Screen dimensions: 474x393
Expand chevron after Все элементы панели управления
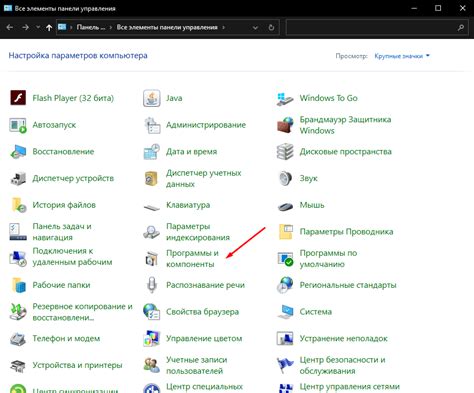(223, 28)
